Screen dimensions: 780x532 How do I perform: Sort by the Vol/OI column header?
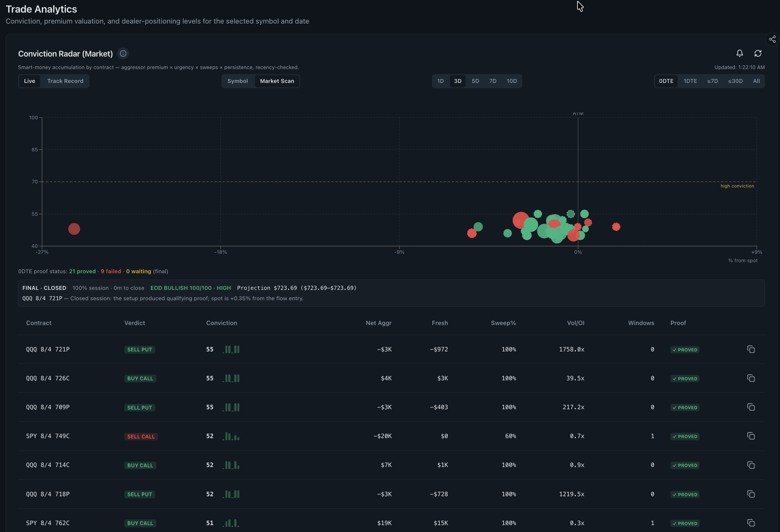pos(576,323)
